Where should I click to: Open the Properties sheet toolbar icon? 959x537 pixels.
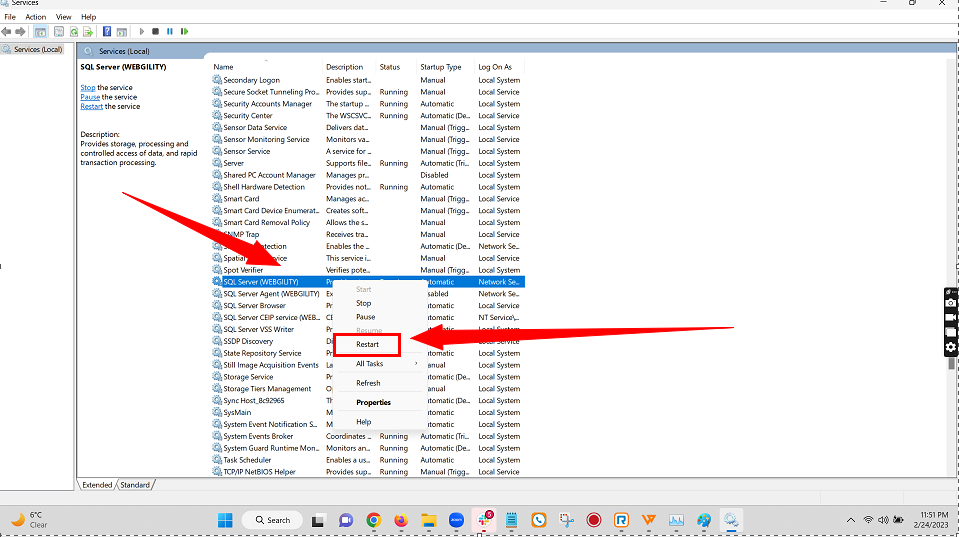tap(59, 31)
